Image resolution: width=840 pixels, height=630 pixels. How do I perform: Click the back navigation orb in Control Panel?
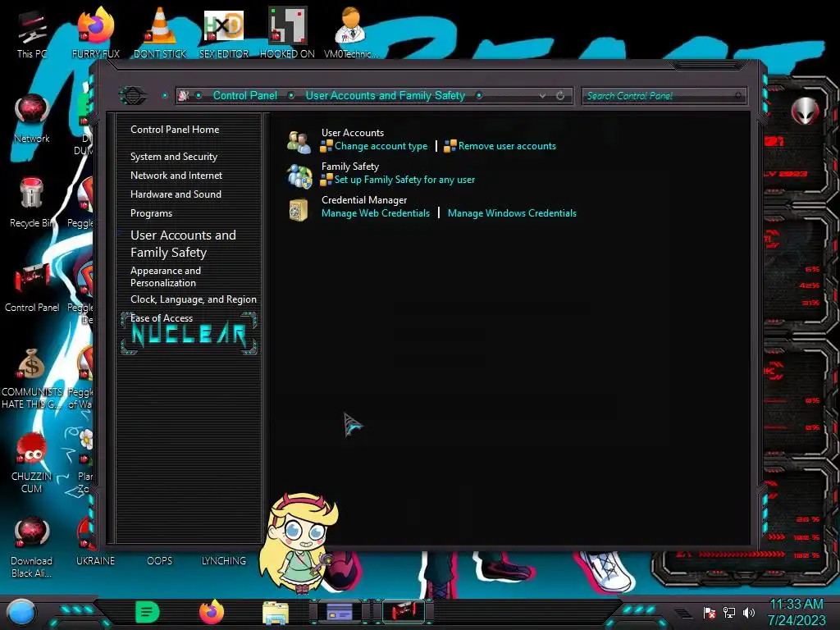[x=133, y=96]
